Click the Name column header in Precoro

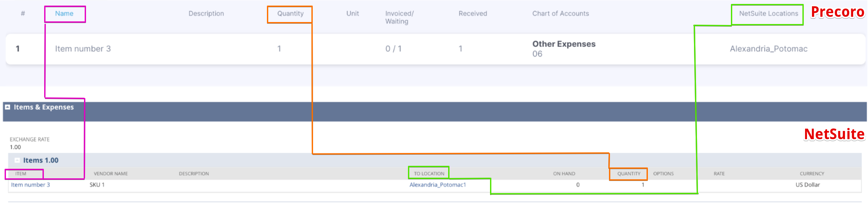point(64,13)
